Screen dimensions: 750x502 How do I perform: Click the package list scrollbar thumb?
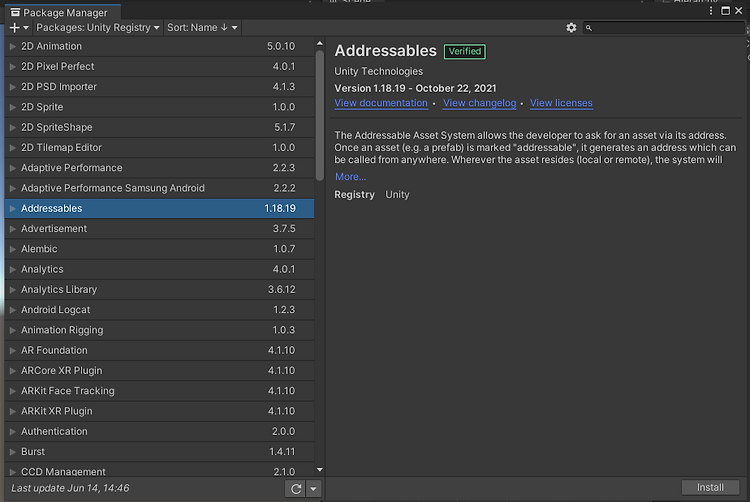pos(320,115)
